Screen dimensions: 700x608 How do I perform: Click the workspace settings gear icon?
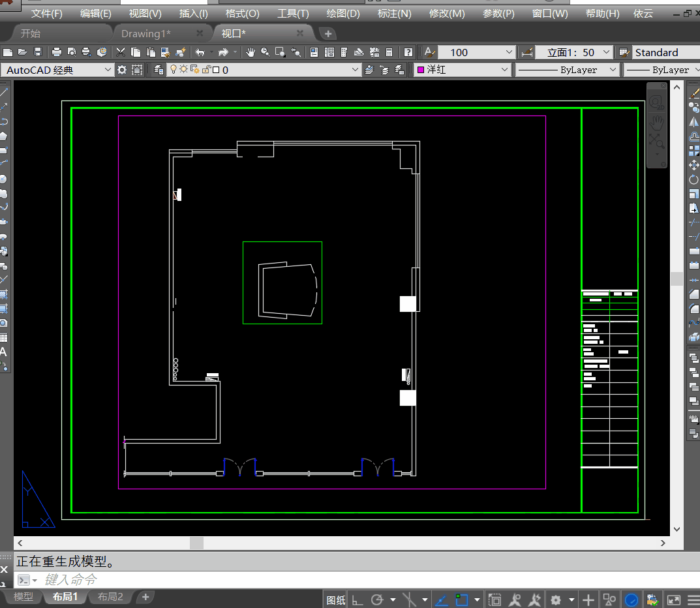(121, 70)
